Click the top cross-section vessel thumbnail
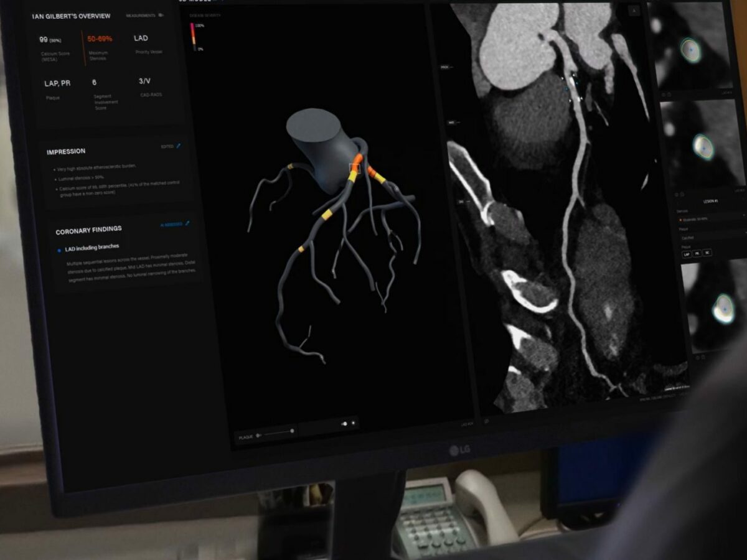The image size is (747, 560). [x=690, y=50]
